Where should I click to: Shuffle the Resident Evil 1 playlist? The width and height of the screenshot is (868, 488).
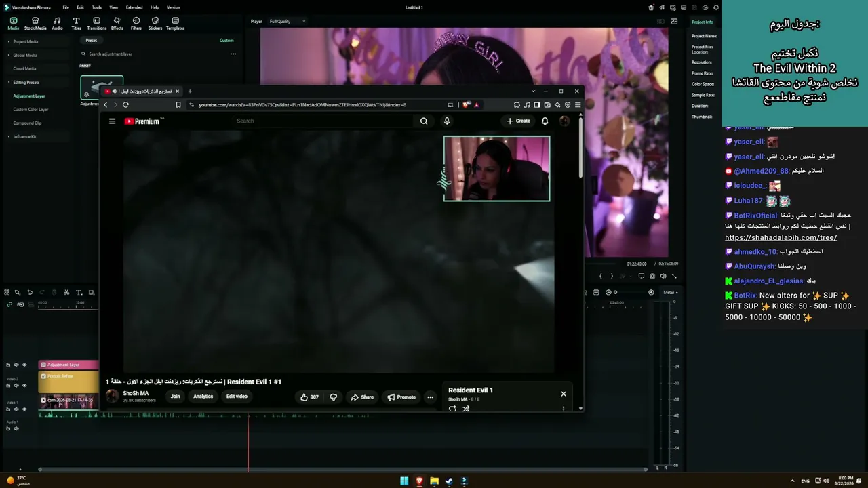click(466, 409)
